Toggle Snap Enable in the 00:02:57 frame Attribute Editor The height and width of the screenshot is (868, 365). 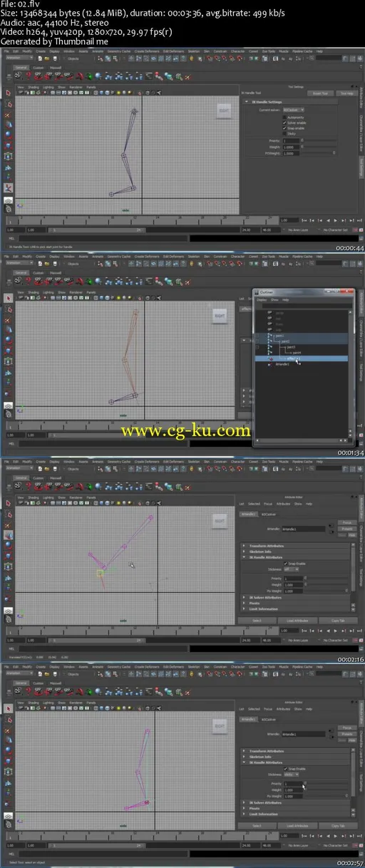click(x=285, y=768)
